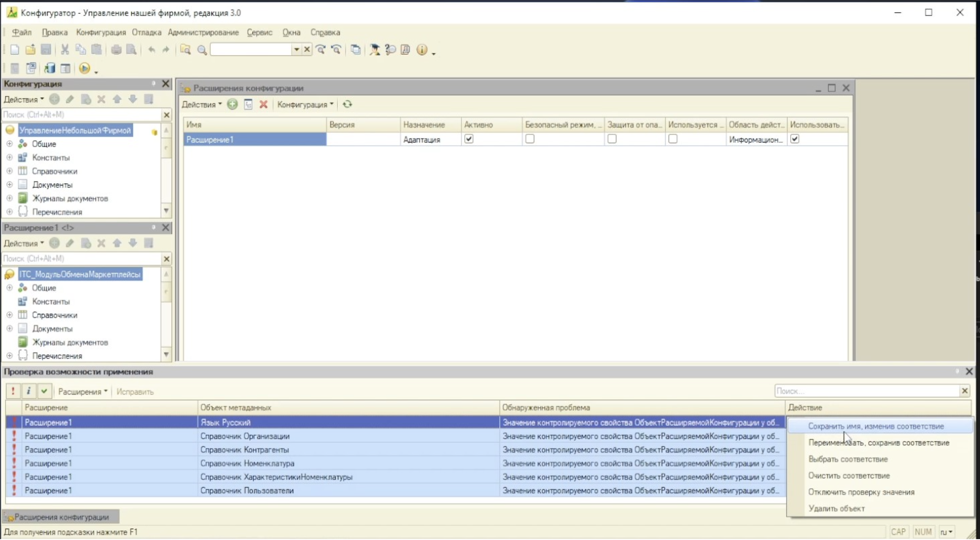The image size is (980, 540).
Task: Click the magnifier search icon in toolbar
Action: 202,50
